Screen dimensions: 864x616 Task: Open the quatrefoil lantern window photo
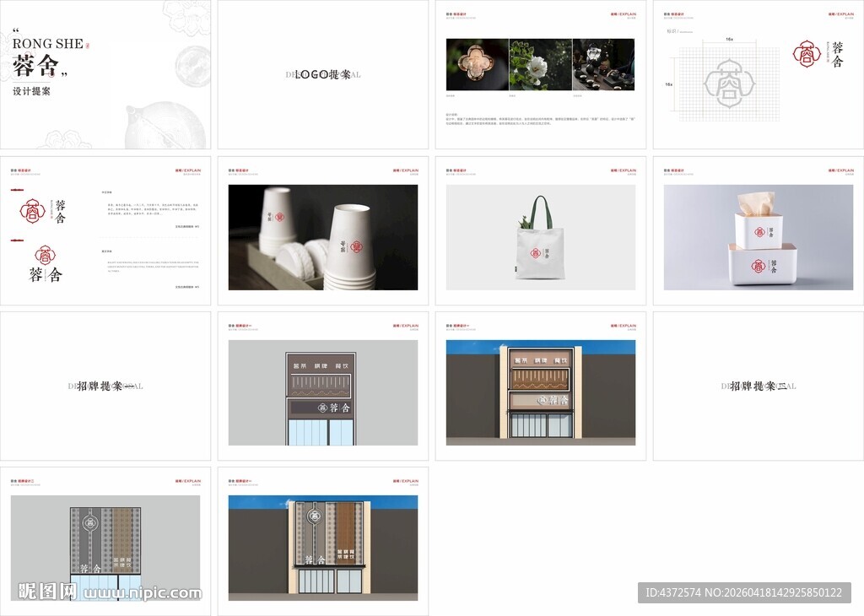pos(478,64)
